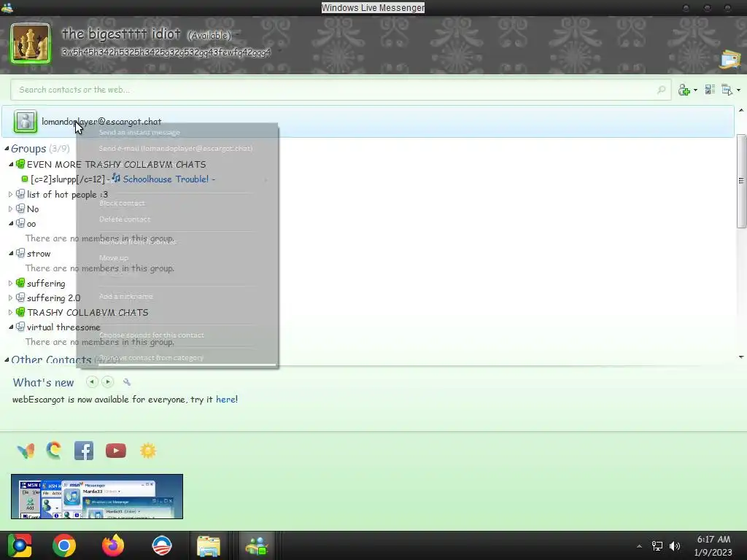Image resolution: width=747 pixels, height=560 pixels.
Task: Click the search magnifier icon
Action: pyautogui.click(x=661, y=90)
